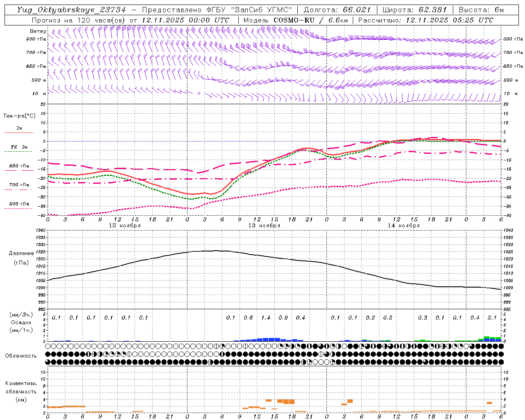
Task: Click the 13 ноября date marker
Action: (265, 225)
